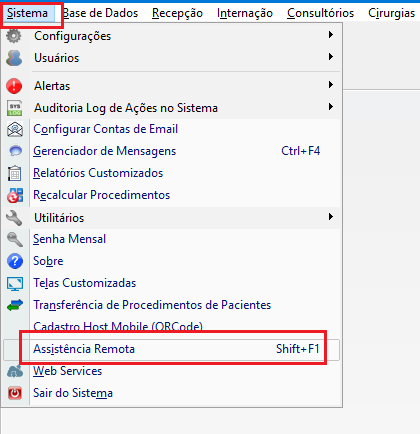Click the red power icon for Sair
The width and height of the screenshot is (420, 434).
15,393
